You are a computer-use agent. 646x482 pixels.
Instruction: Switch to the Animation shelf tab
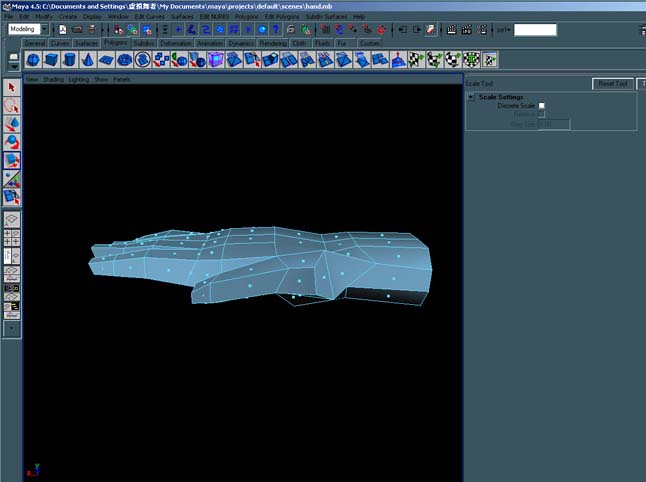(210, 43)
